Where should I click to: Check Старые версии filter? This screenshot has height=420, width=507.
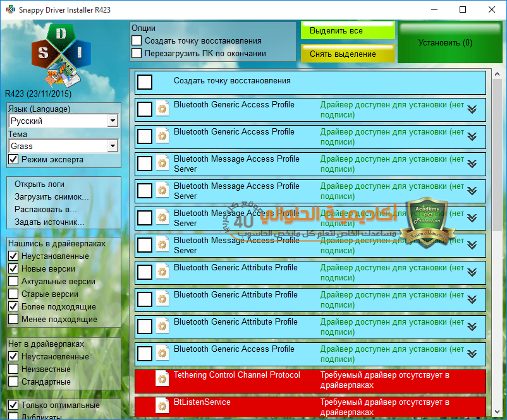(13, 294)
